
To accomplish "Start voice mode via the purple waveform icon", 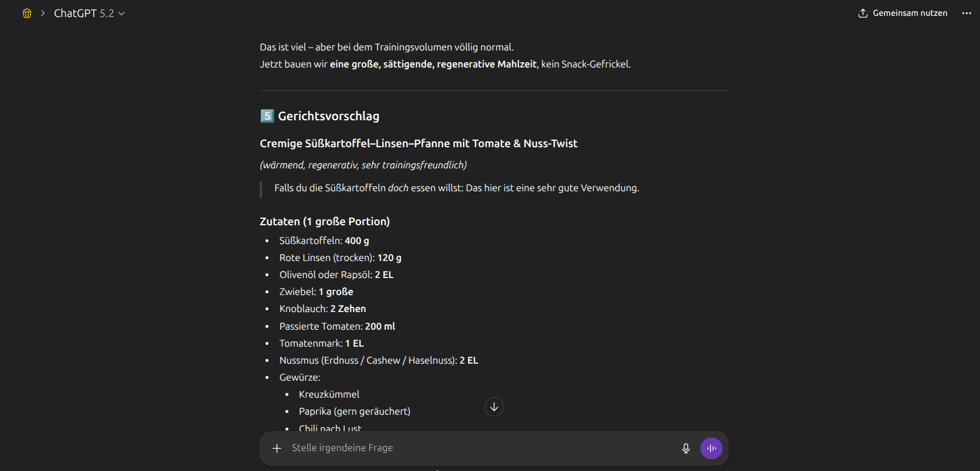I will click(711, 448).
